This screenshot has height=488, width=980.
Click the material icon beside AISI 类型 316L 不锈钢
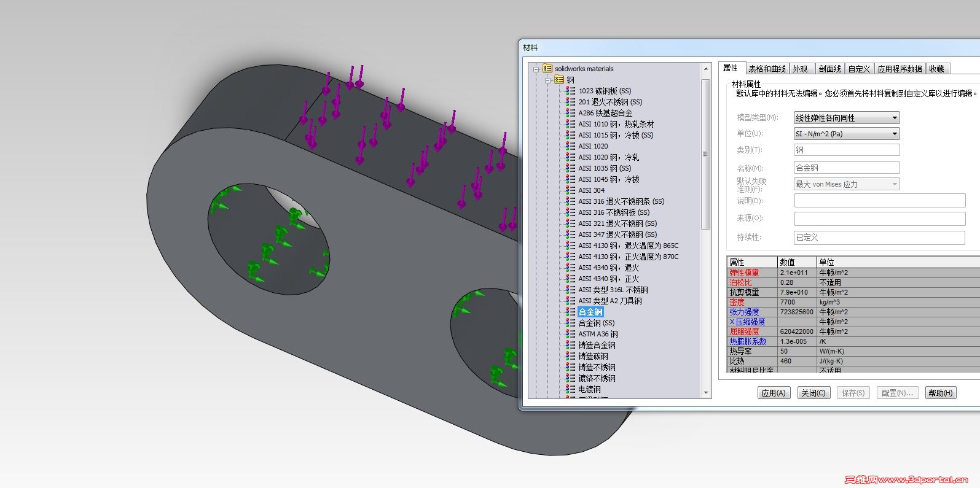[x=571, y=290]
